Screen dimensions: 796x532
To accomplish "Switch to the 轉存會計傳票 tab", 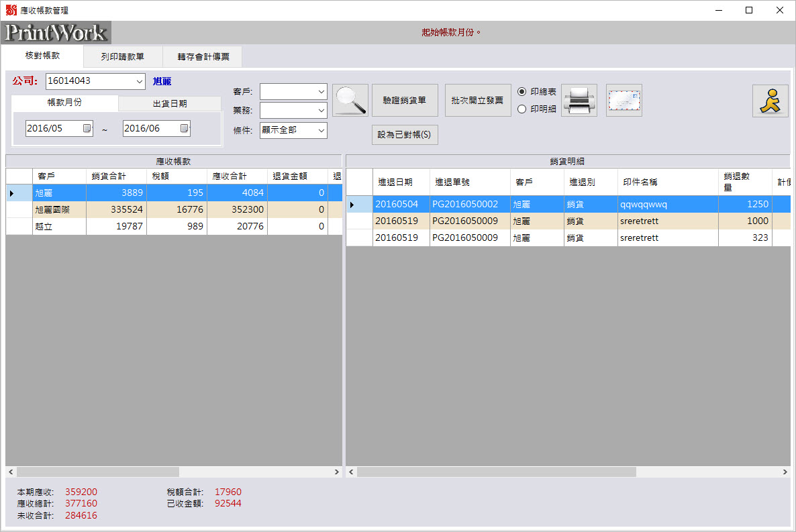I will pyautogui.click(x=203, y=57).
